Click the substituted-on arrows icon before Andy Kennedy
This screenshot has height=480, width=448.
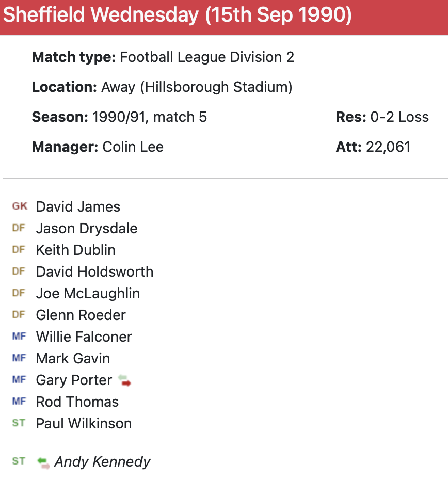coord(43,462)
